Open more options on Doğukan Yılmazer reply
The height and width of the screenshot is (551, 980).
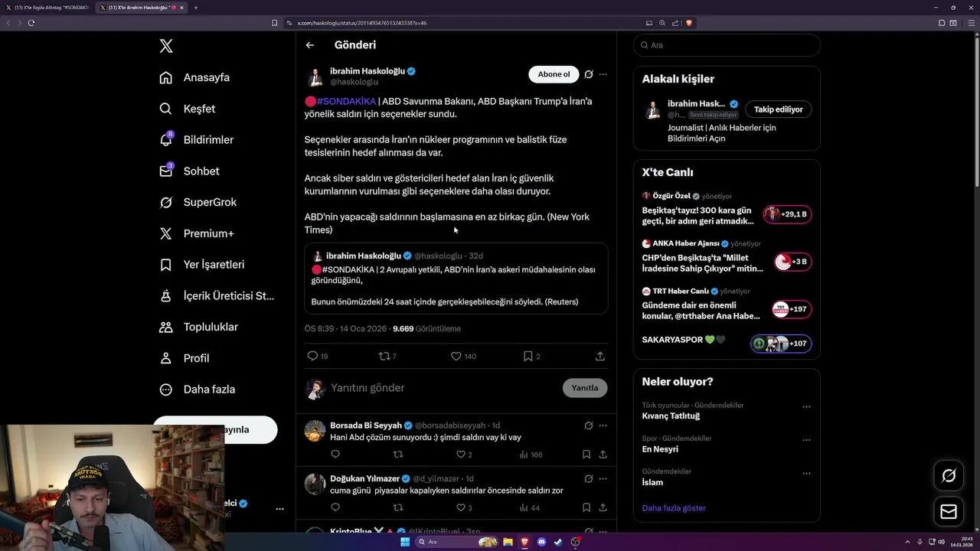click(x=603, y=478)
